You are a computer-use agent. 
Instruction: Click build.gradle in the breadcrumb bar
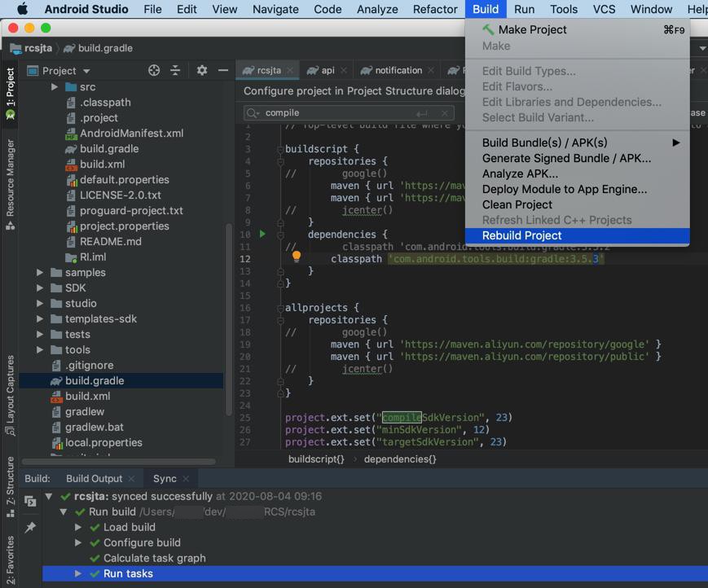[99, 48]
